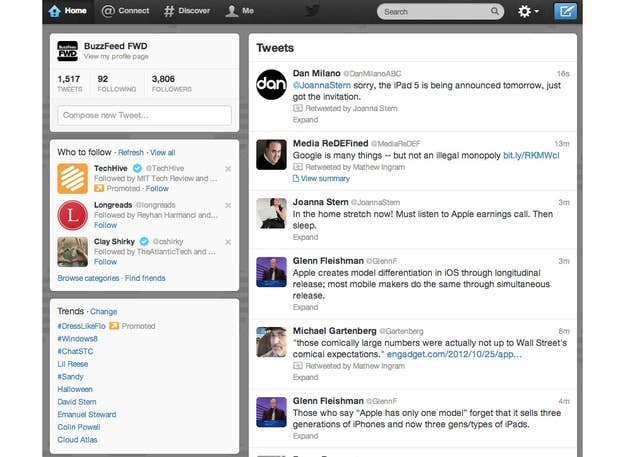
Task: Click Media ReDEFined avatar photo
Action: (x=271, y=155)
